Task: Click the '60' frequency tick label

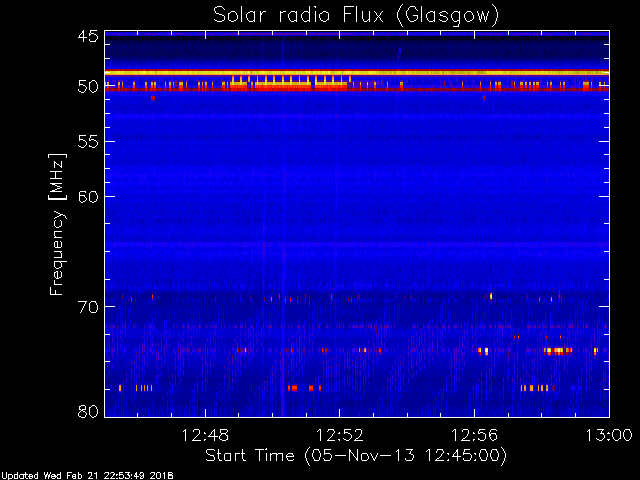Action: 88,197
